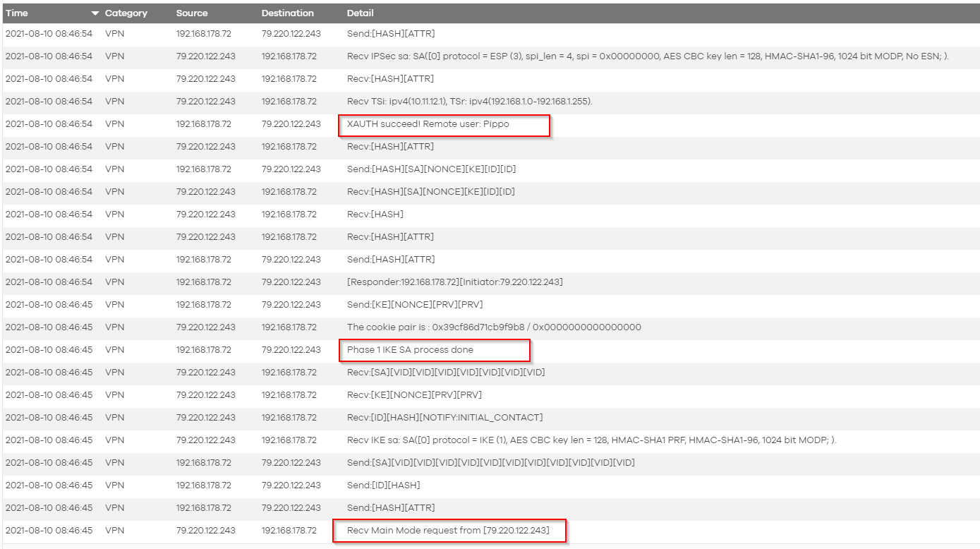Click the "Recv Main Mode request" highlighted entry
This screenshot has width=980, height=549.
click(449, 530)
